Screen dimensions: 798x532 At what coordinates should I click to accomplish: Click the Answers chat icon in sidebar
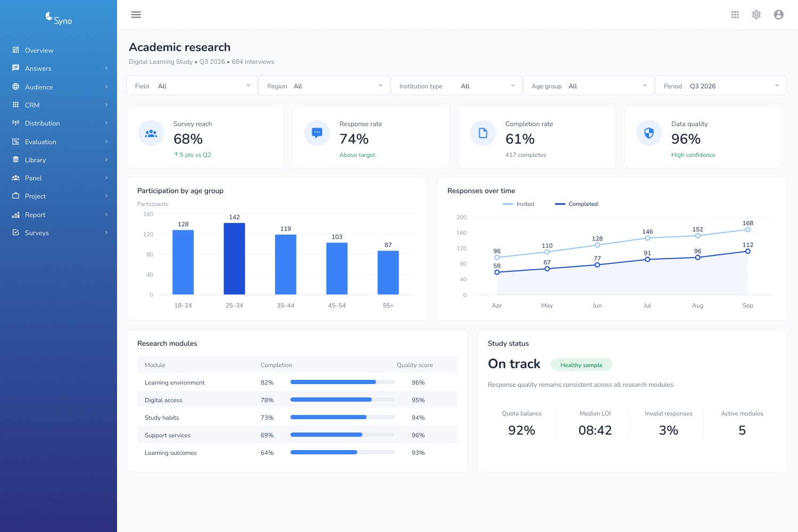[15, 68]
